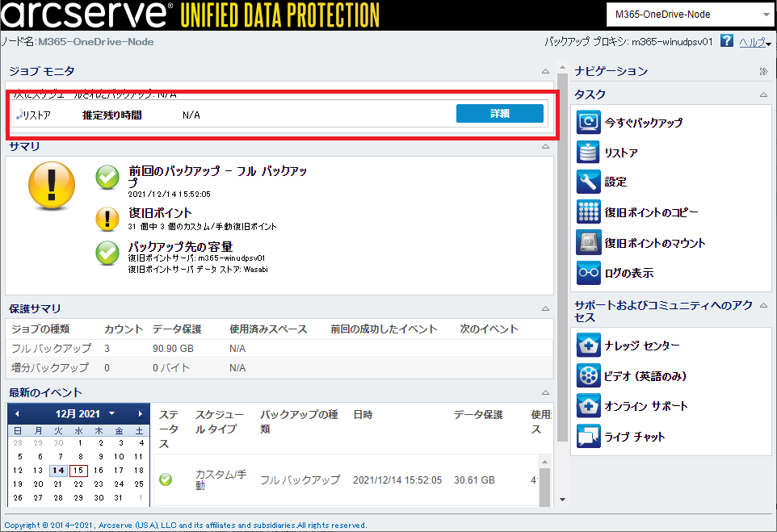Click the Mount Recovery Point (復旧ポイントのマウント) icon
The height and width of the screenshot is (532, 777).
coord(588,243)
